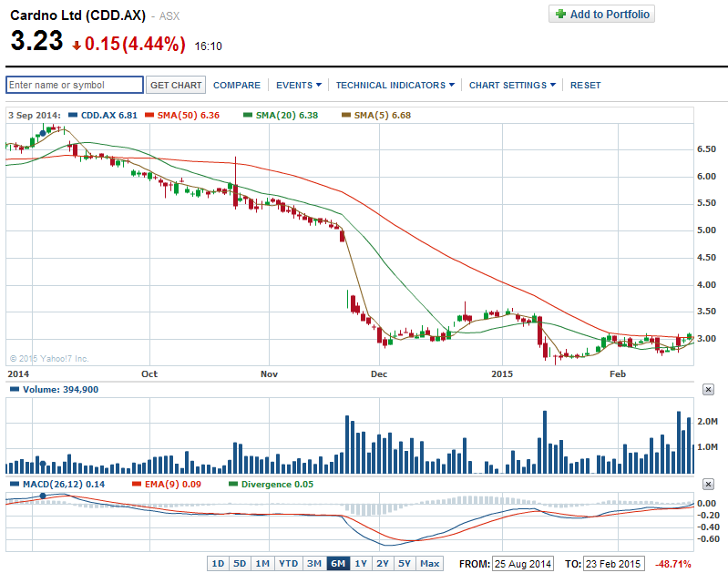Viewport: 728px width, 573px height.
Task: Select the 1D time range tab
Action: coord(218,563)
